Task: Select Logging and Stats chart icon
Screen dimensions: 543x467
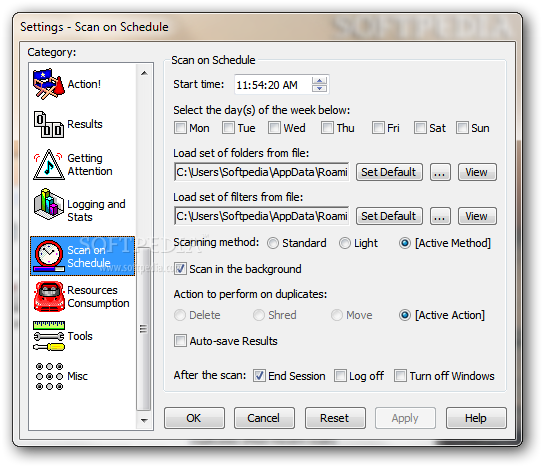Action: click(48, 204)
